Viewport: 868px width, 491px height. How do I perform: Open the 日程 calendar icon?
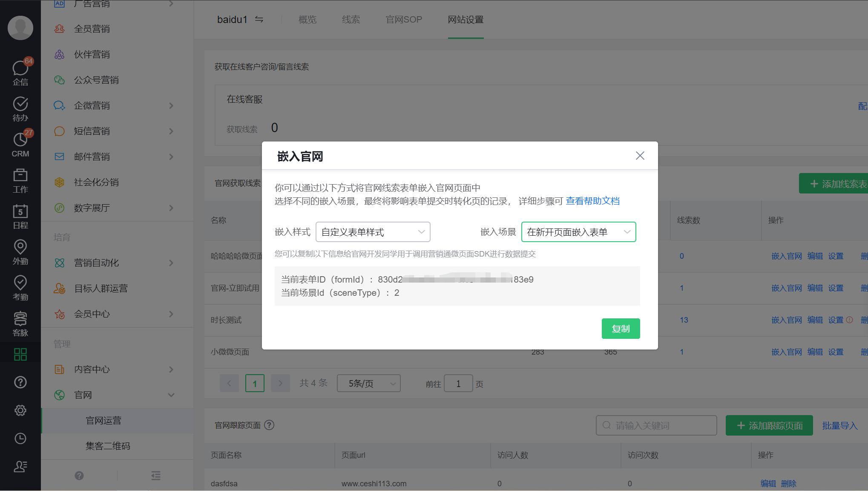(20, 215)
